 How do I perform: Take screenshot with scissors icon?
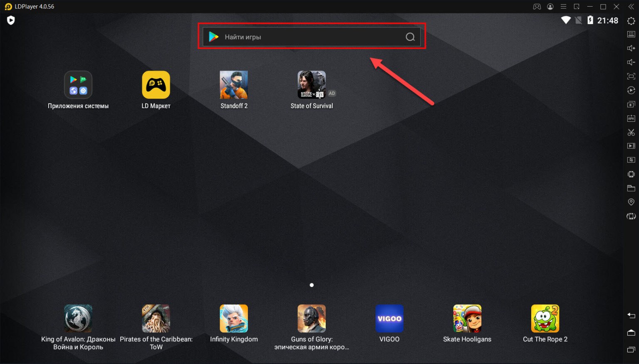tap(631, 133)
